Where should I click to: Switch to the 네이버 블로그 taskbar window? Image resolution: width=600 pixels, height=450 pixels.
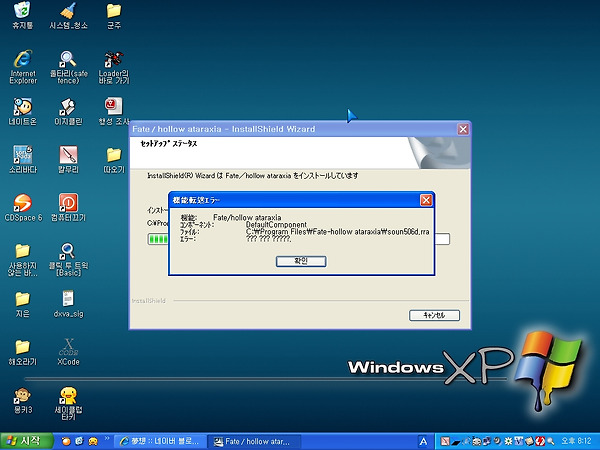164,441
